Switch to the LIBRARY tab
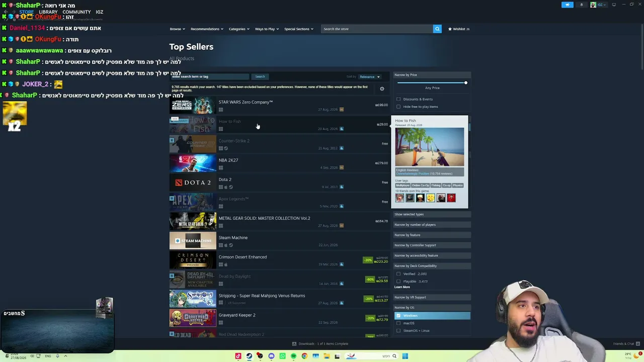This screenshot has width=644, height=362. point(48,12)
